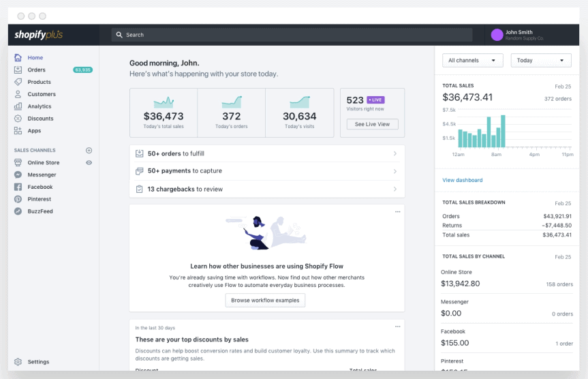Click the Settings gear icon
Viewport: 588px width, 379px height.
point(18,362)
